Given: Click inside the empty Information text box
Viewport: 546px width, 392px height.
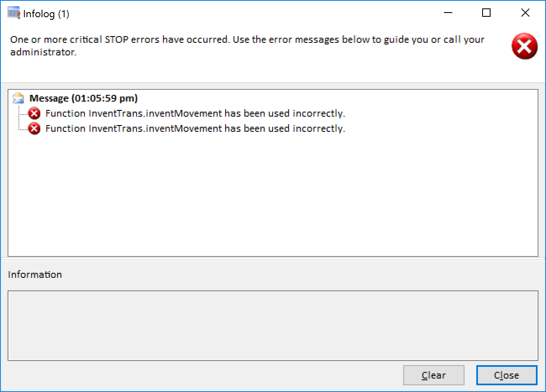Looking at the screenshot, I should (273, 325).
